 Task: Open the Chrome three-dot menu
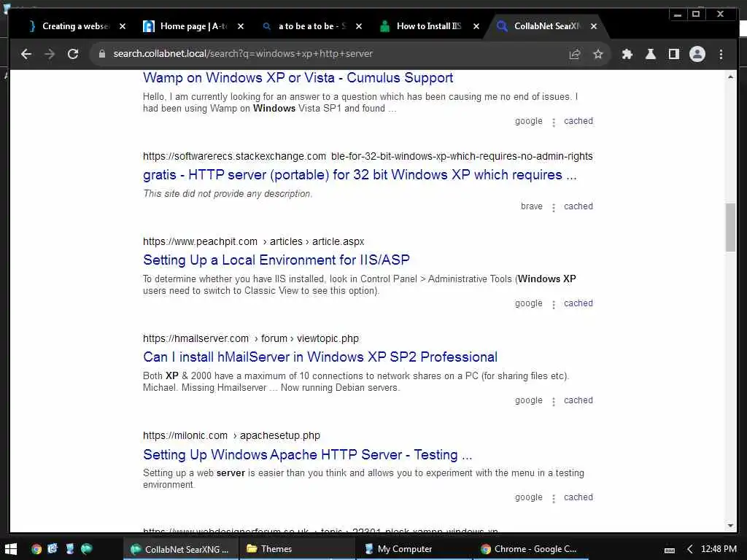721,54
